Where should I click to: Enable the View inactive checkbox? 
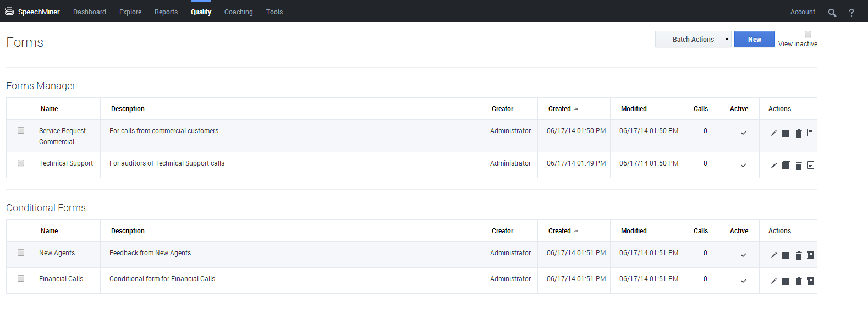(808, 34)
